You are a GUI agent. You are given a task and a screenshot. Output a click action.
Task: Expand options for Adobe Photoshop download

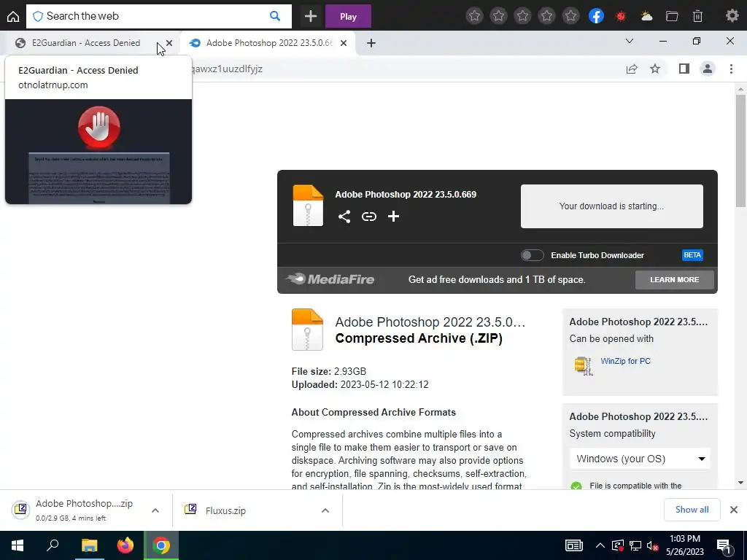(155, 510)
